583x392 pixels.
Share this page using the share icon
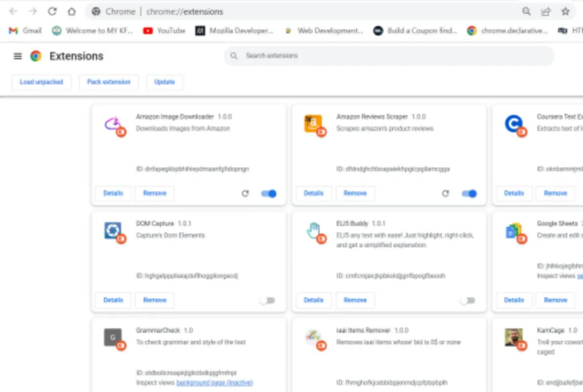coord(546,11)
